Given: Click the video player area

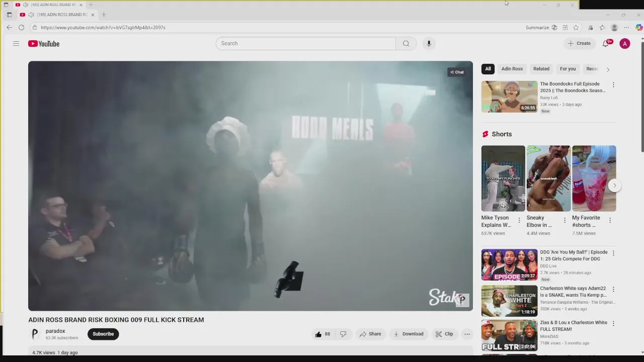Looking at the screenshot, I should tap(251, 186).
